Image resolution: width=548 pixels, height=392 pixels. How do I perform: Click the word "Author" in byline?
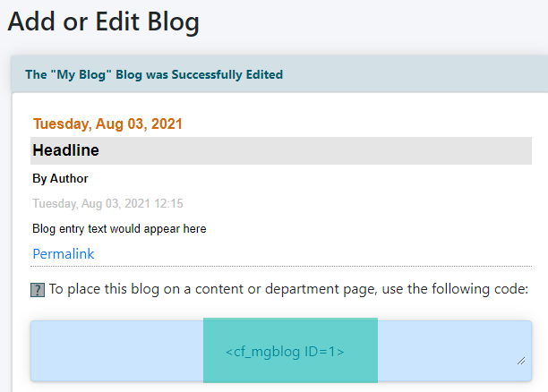point(69,179)
